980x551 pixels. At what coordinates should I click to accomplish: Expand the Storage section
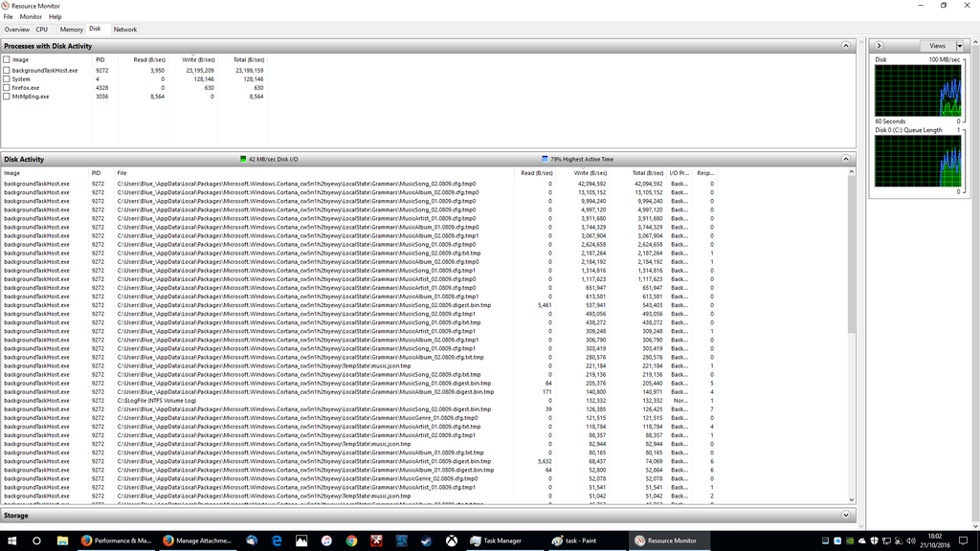846,516
